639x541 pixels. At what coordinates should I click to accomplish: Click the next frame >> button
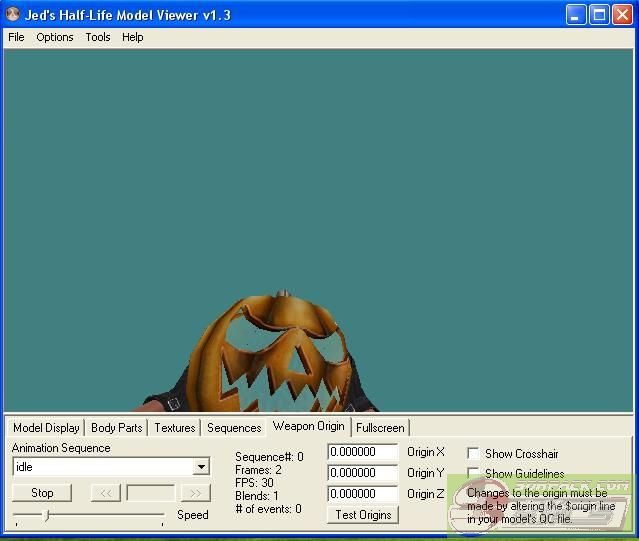click(196, 493)
